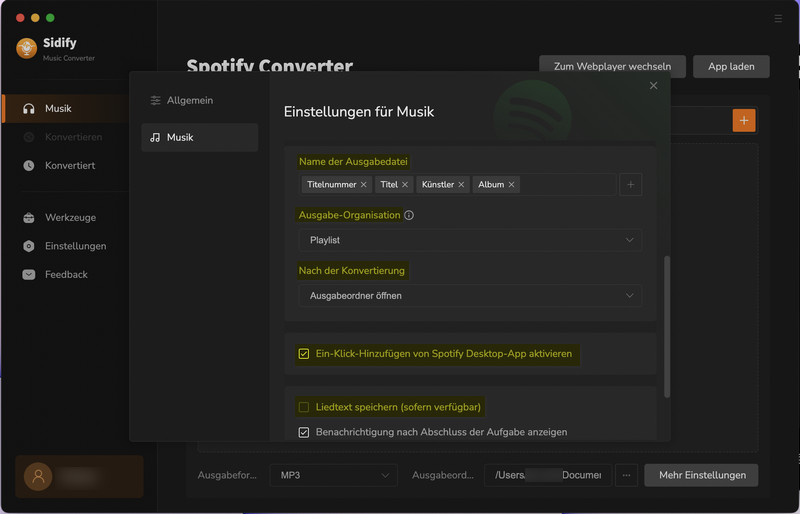Click the Name der Ausgabedatei label
The width and height of the screenshot is (800, 514).
(x=353, y=162)
